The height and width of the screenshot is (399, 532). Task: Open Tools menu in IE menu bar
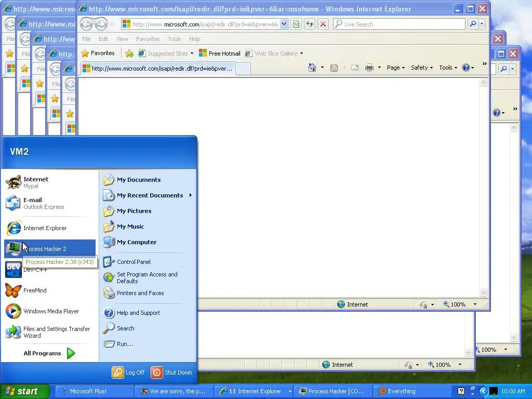[175, 39]
